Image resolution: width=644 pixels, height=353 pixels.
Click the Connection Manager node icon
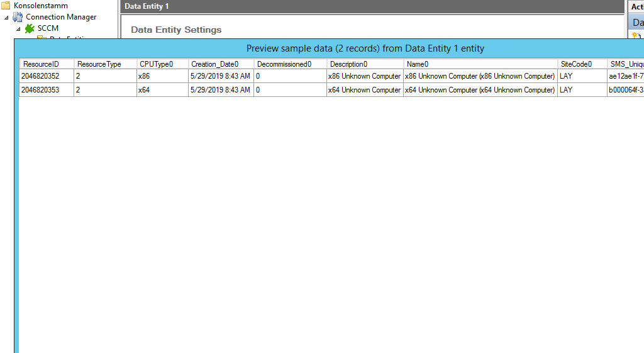tap(18, 17)
